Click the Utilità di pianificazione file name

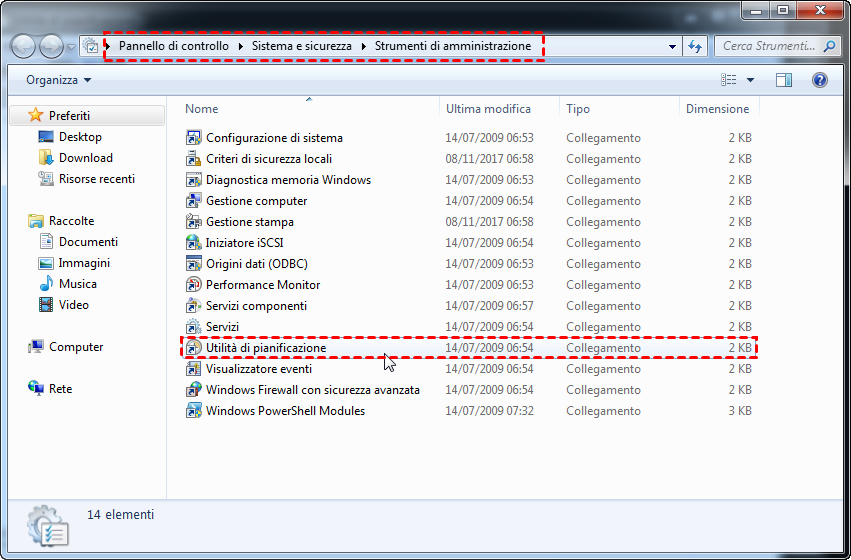pos(266,348)
